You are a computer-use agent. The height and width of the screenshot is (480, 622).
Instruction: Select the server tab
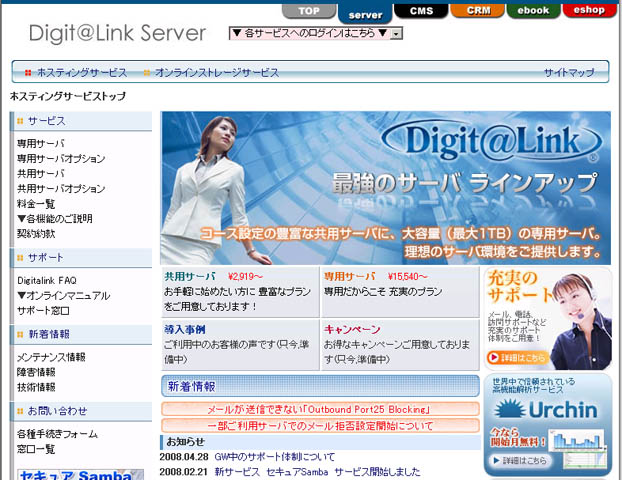(365, 14)
